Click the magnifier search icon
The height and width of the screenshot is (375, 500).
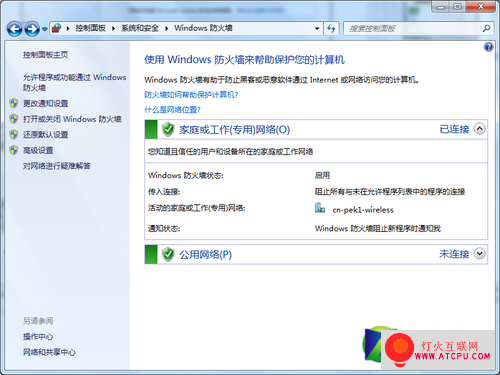point(486,29)
